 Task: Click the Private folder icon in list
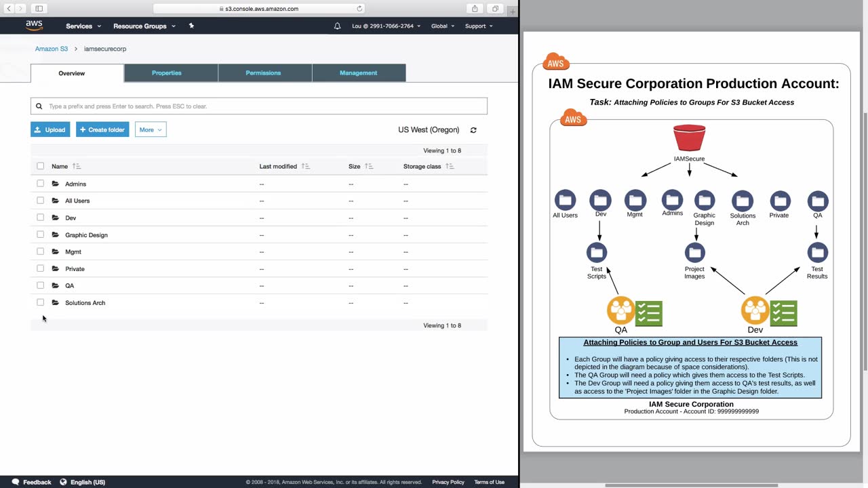56,268
